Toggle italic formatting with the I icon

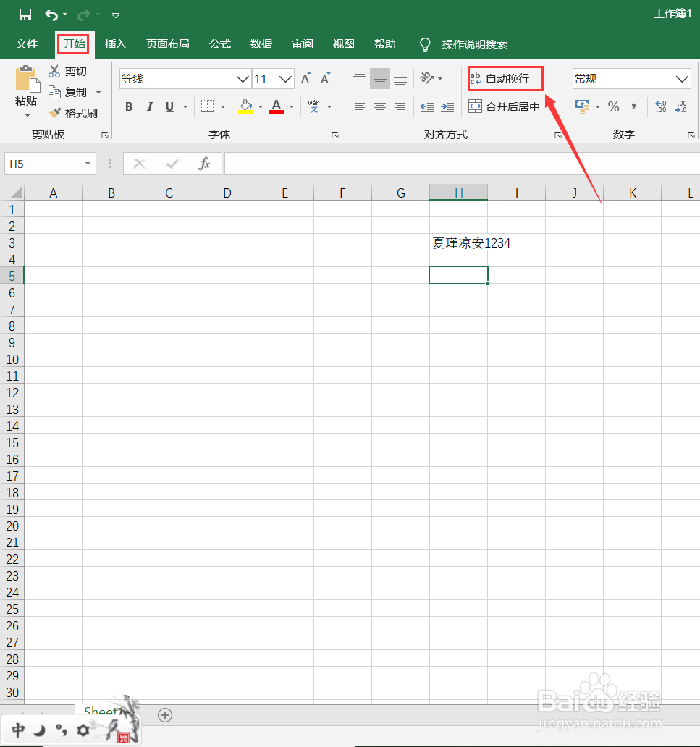[149, 106]
